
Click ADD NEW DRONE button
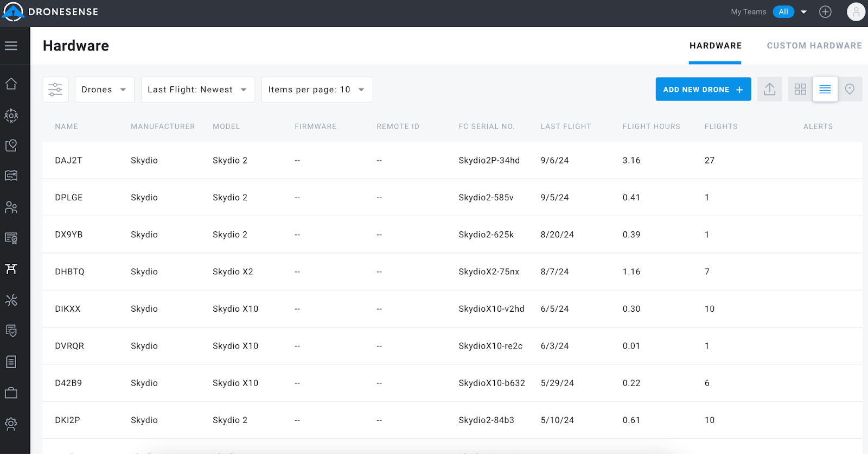[703, 89]
